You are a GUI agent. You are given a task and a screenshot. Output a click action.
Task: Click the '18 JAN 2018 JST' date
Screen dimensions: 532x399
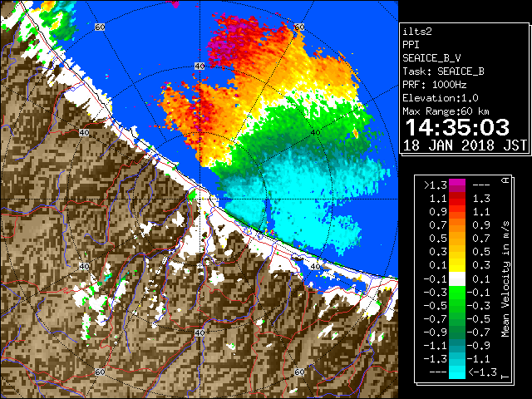click(465, 145)
